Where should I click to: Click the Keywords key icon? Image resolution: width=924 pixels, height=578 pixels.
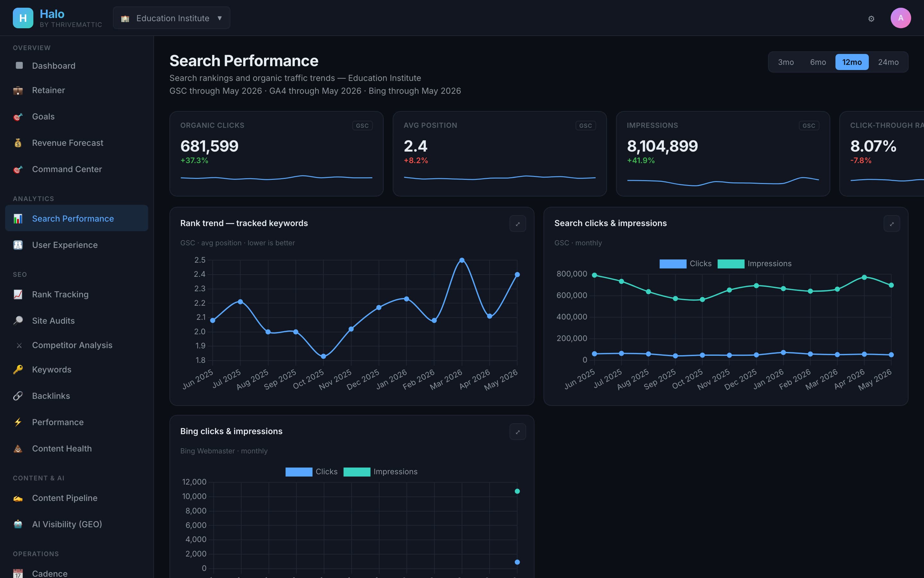[18, 370]
